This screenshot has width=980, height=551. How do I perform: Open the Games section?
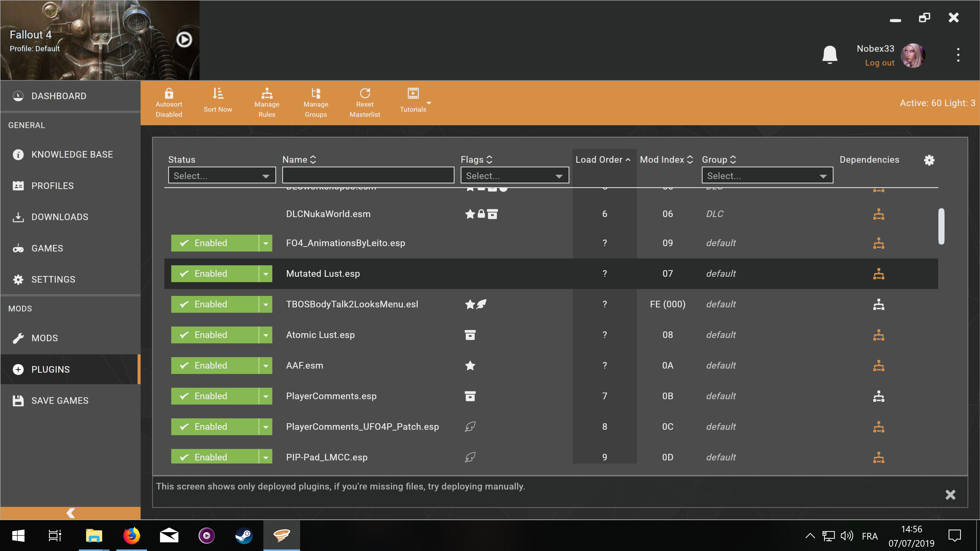(70, 248)
